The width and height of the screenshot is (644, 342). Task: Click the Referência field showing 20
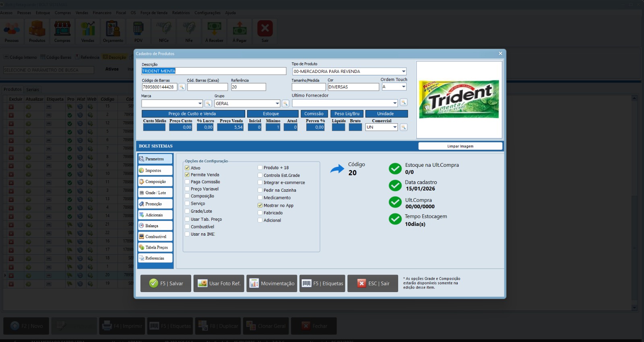point(248,87)
